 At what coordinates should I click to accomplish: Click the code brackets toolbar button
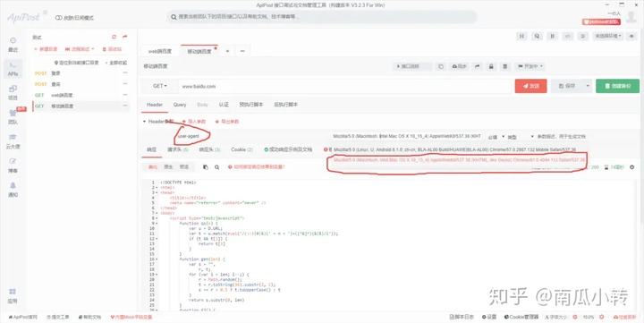pyautogui.click(x=568, y=36)
